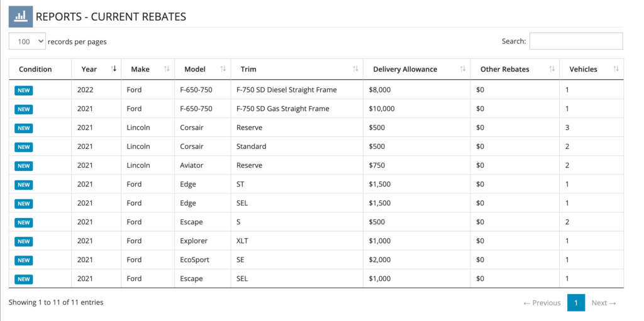644x321 pixels.
Task: Sort by Trim column sort icon
Action: [355, 69]
